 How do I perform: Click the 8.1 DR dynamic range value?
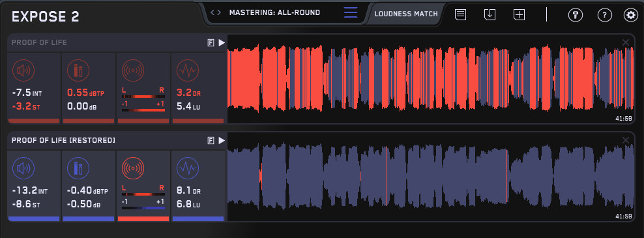point(188,191)
